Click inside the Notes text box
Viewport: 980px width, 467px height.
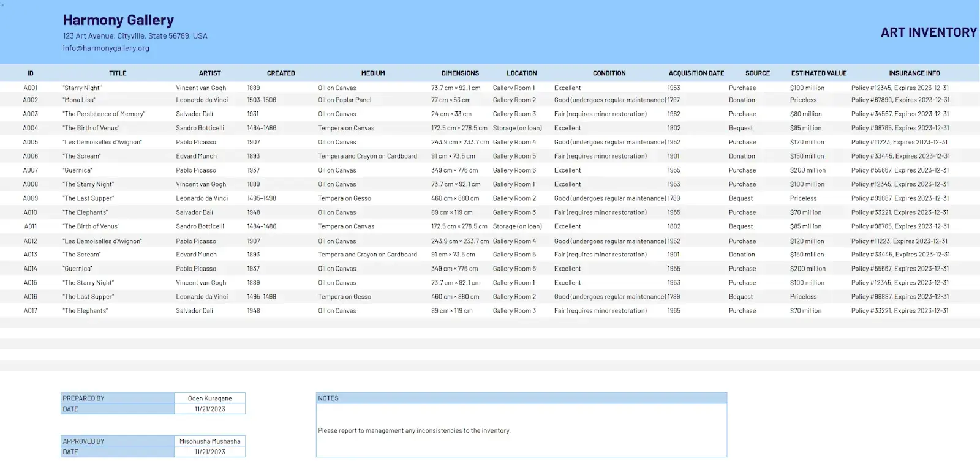[521, 431]
